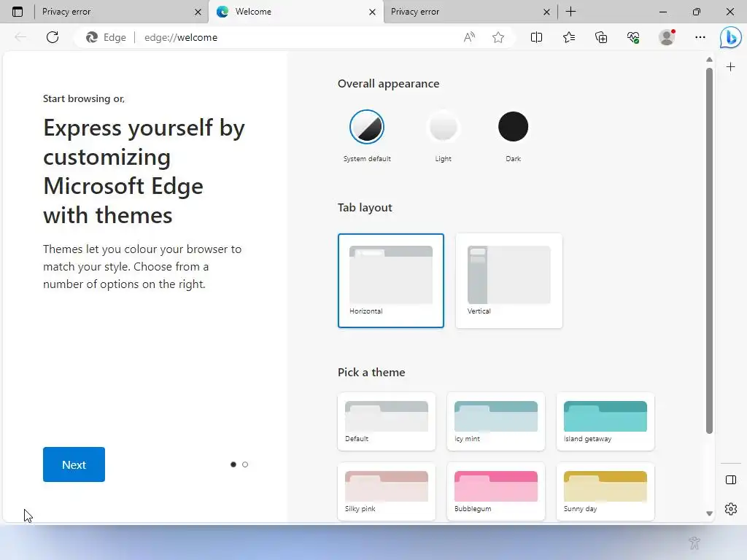Close the last Privacy error tab
747x560 pixels.
[x=547, y=12]
